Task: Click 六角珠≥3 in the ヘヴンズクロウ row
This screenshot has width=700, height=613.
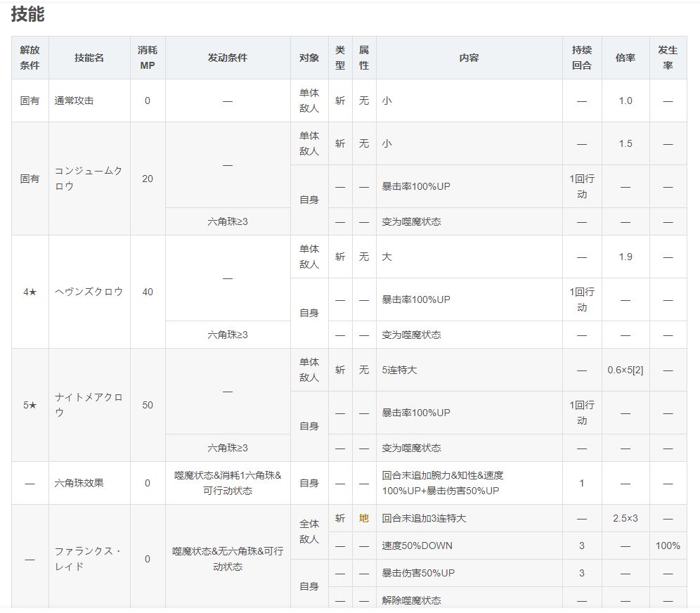Action: pos(228,335)
